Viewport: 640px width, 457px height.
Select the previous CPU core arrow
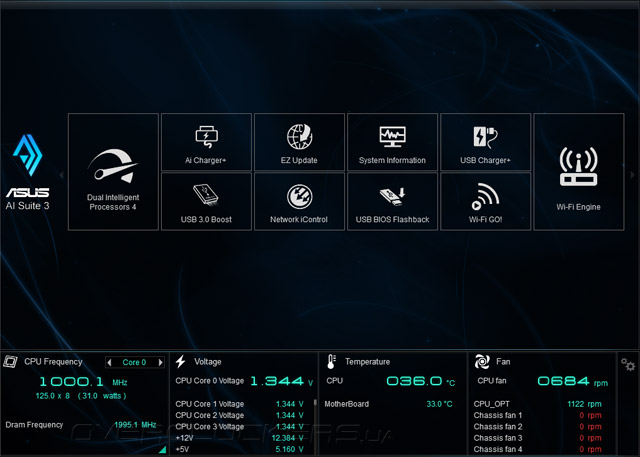109,362
